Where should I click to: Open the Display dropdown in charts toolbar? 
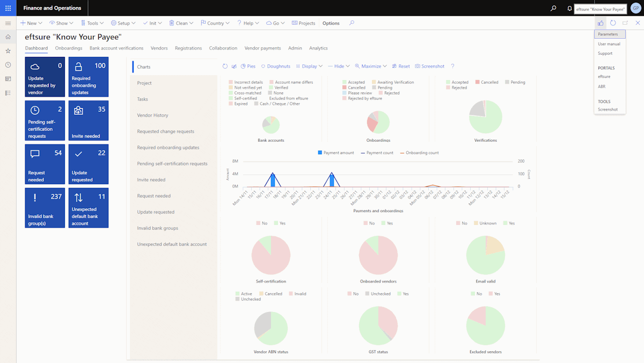[x=309, y=66]
